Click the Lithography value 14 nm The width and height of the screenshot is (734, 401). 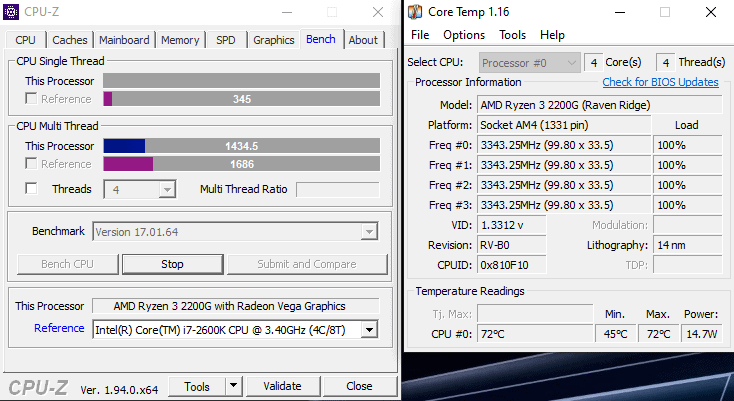688,245
